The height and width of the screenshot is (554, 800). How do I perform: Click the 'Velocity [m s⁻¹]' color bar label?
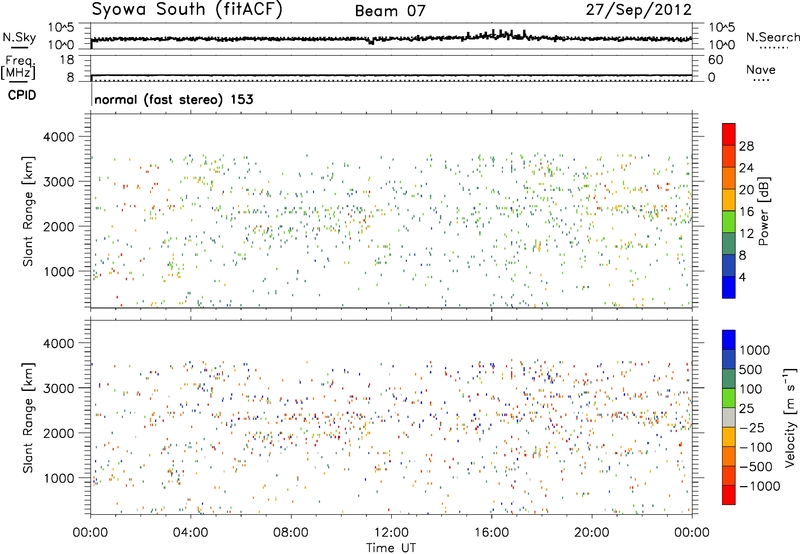(790, 416)
